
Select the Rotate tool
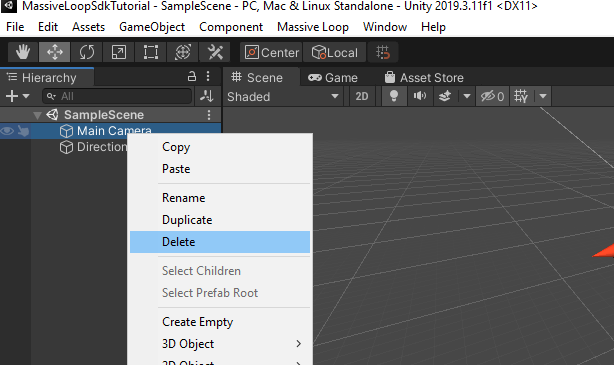87,52
